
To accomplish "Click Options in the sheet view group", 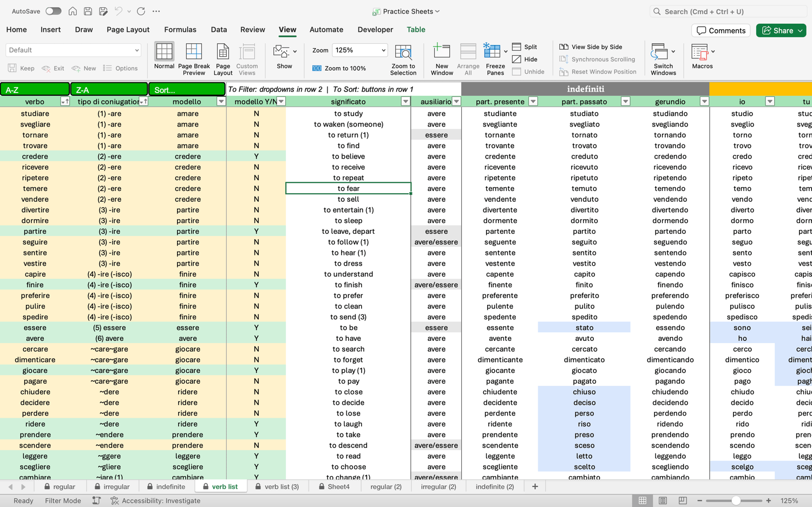I will tap(120, 68).
